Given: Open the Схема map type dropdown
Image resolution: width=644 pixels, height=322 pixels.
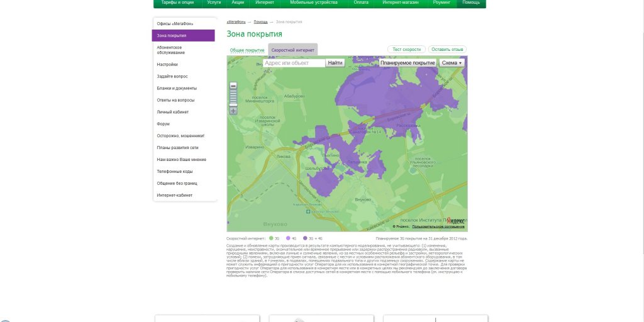Looking at the screenshot, I should (x=452, y=63).
